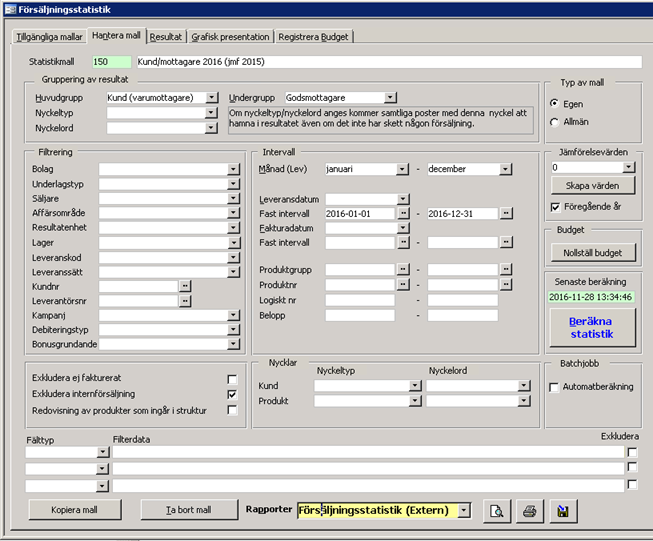The image size is (653, 541).
Task: Select the Allmän radio button
Action: [x=555, y=121]
